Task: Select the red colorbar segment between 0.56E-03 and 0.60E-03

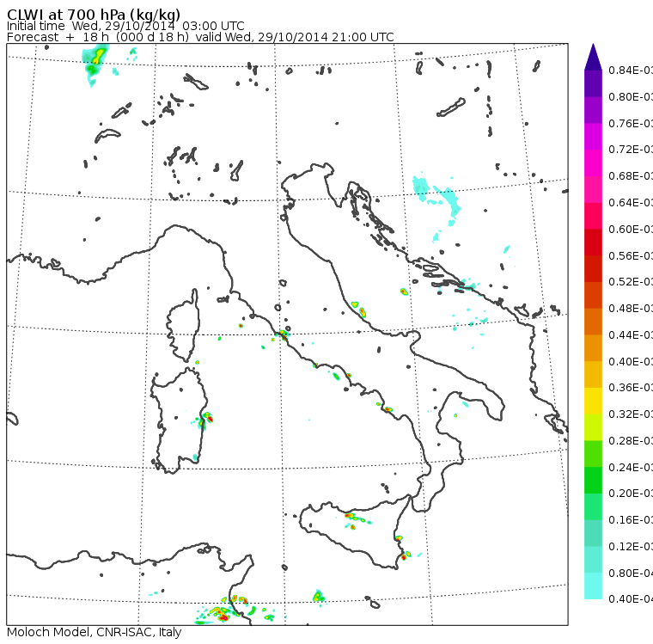Action: (593, 242)
